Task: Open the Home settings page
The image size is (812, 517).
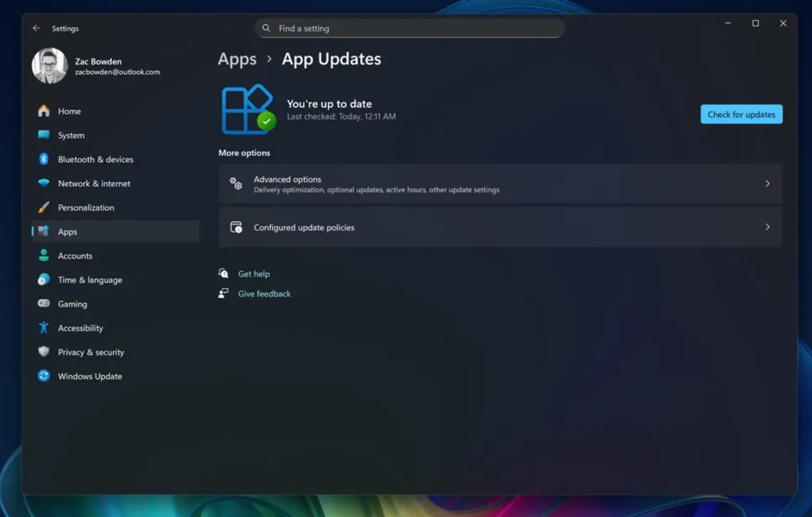Action: pos(115,111)
